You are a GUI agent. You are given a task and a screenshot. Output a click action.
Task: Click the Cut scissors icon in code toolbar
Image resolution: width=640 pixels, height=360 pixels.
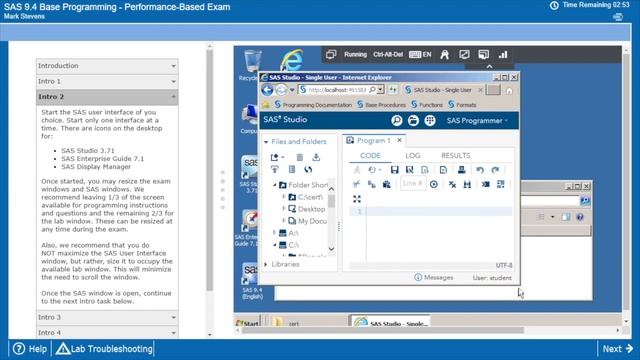pos(357,184)
